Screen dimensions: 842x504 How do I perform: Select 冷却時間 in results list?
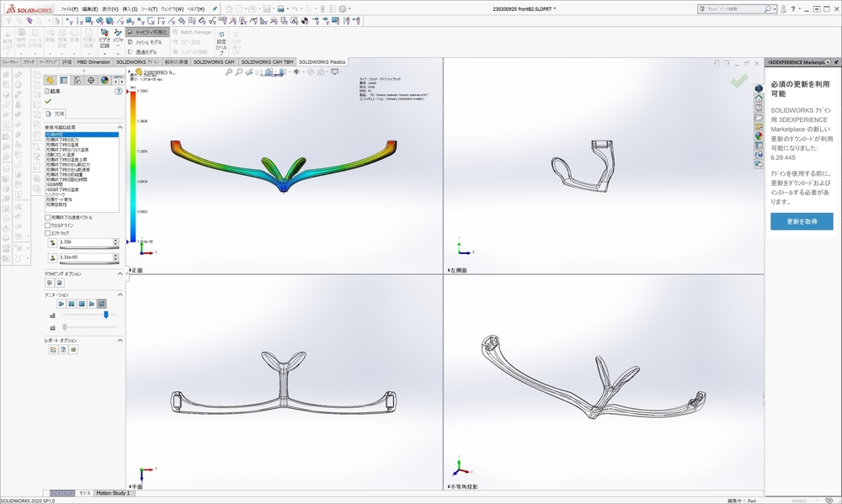(82, 184)
